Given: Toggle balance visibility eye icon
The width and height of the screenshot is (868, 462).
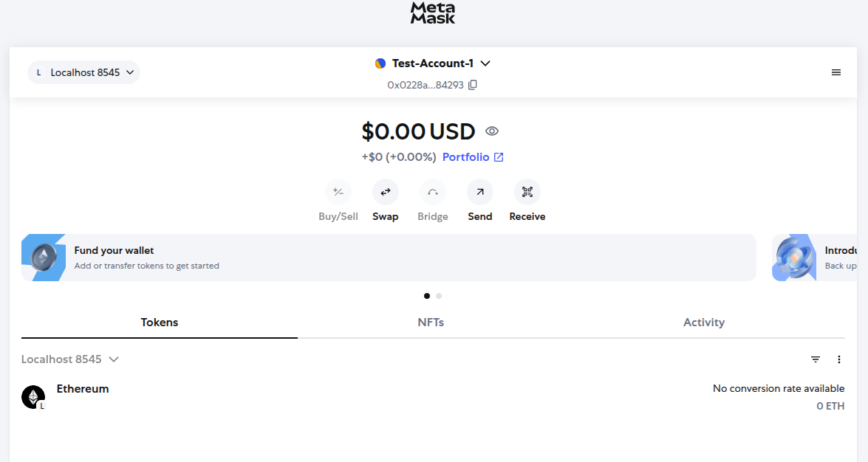Looking at the screenshot, I should (491, 131).
